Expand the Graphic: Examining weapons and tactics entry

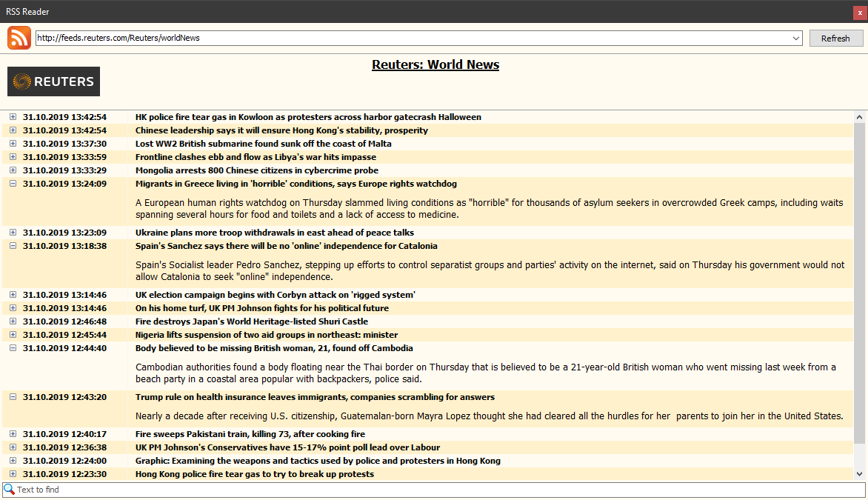pyautogui.click(x=13, y=461)
